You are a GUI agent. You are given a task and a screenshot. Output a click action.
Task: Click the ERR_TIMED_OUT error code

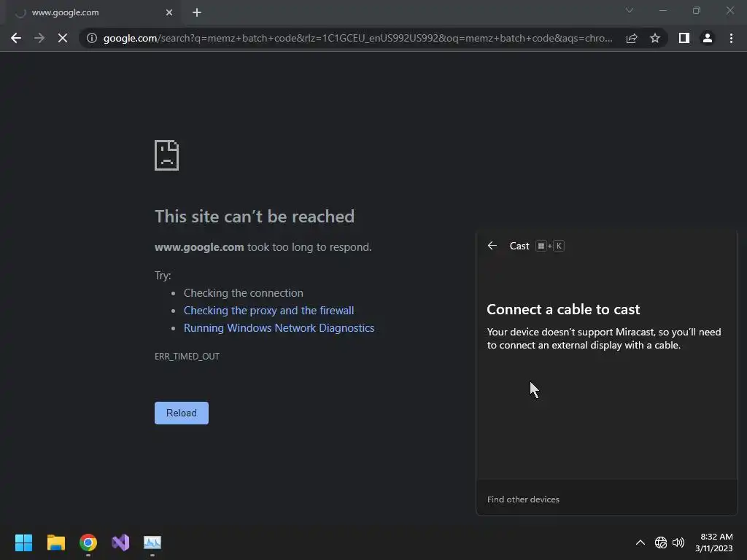[x=187, y=356]
